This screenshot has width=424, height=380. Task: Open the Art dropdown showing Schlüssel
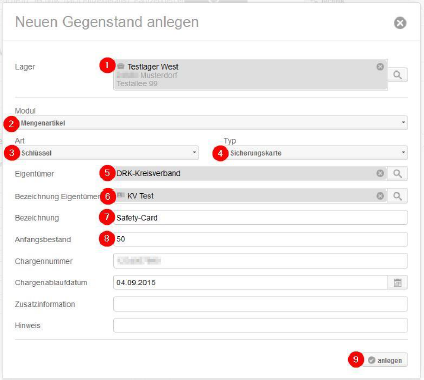[x=107, y=153]
